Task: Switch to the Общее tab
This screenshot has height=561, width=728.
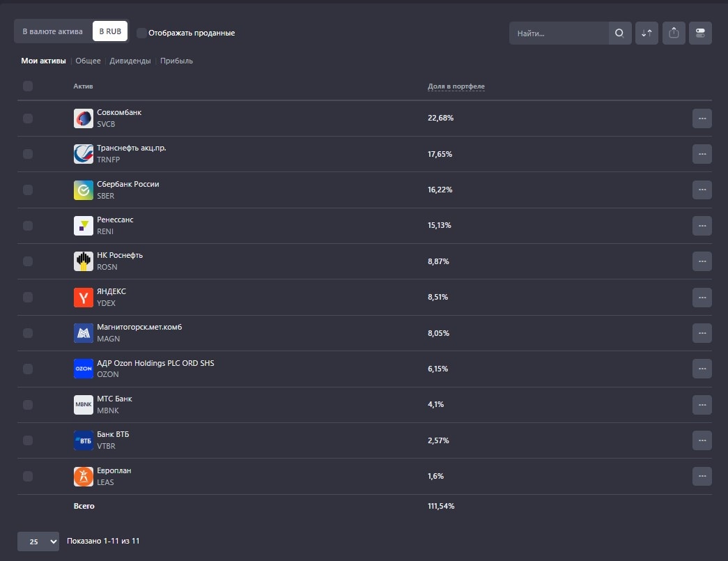Action: [88, 61]
